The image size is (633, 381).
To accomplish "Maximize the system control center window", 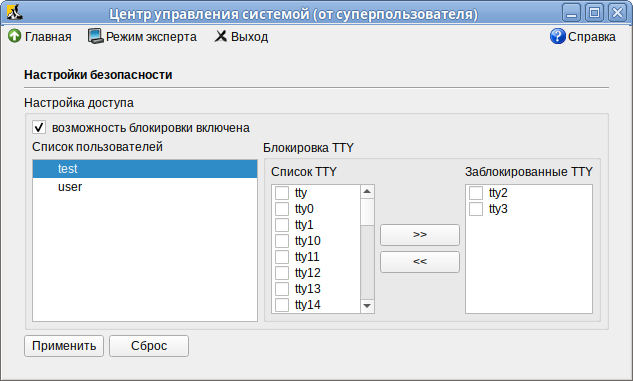I will click(594, 13).
